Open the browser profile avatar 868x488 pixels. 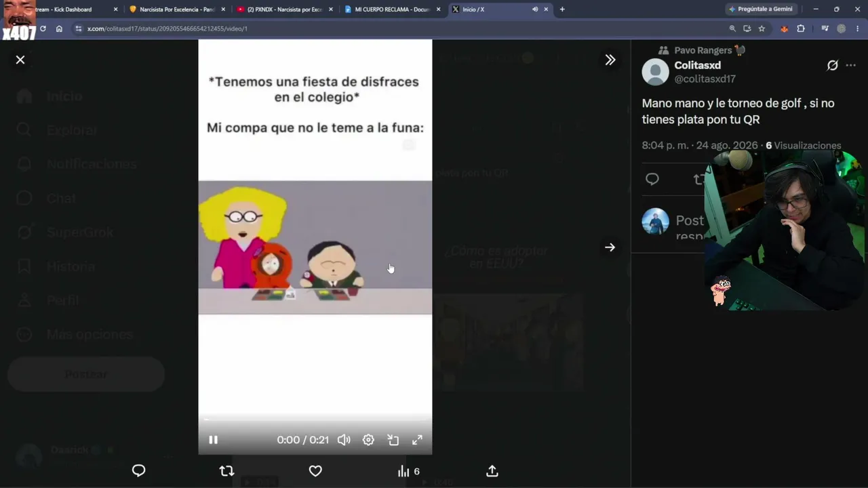pyautogui.click(x=842, y=28)
